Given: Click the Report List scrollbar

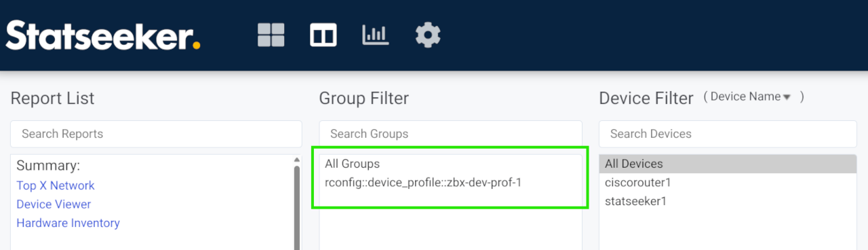Looking at the screenshot, I should coord(296,207).
